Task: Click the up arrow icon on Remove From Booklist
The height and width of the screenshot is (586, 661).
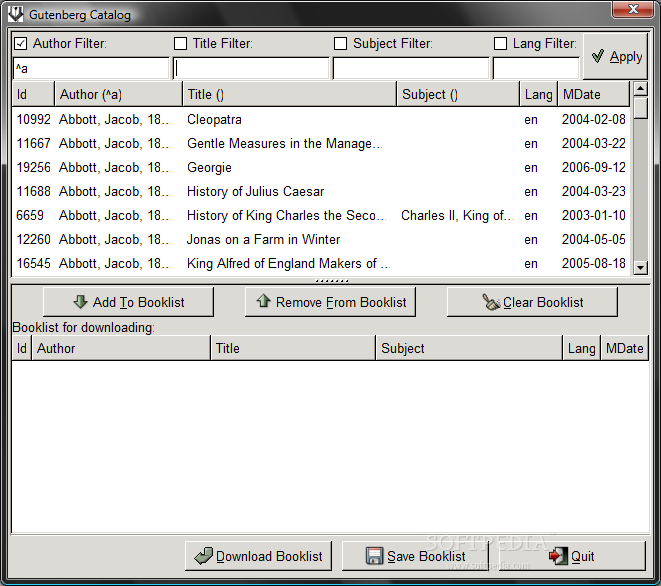Action: coord(263,301)
